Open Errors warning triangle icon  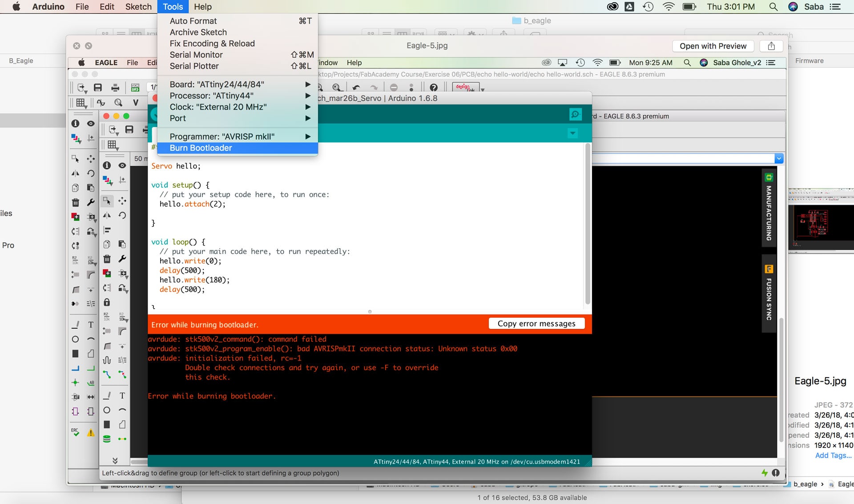coord(91,432)
